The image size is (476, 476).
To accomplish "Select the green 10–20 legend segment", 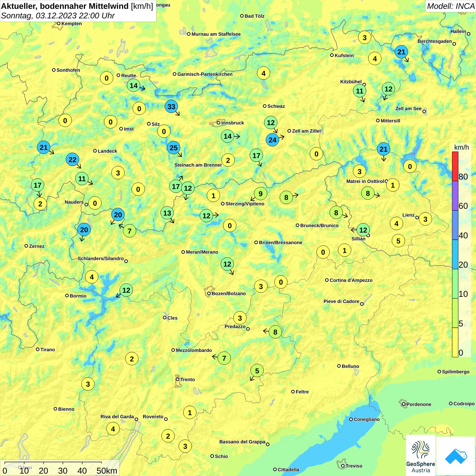I will click(455, 284).
